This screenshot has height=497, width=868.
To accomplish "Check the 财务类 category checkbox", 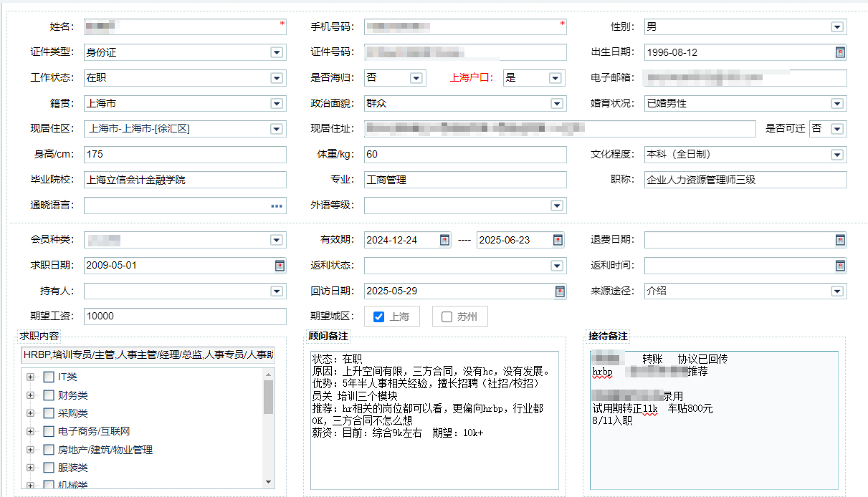I will (x=48, y=395).
